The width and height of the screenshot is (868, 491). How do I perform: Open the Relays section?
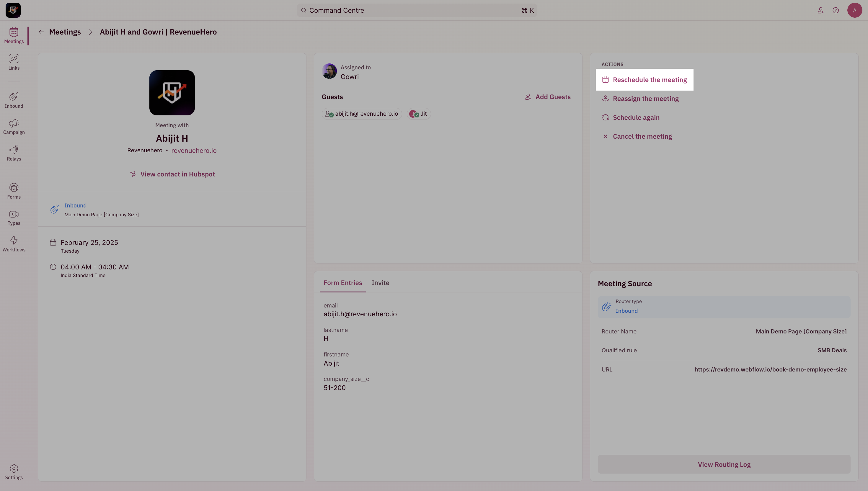pos(14,153)
